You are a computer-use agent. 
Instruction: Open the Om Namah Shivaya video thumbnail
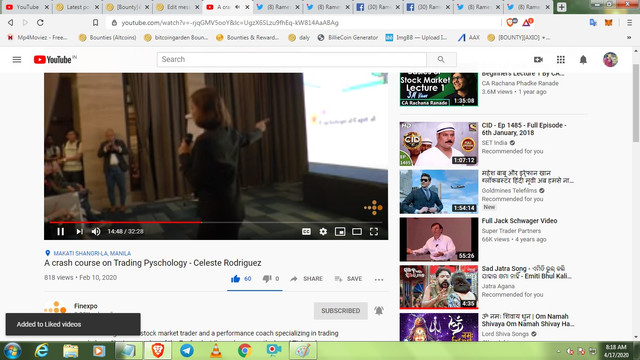pos(439,327)
